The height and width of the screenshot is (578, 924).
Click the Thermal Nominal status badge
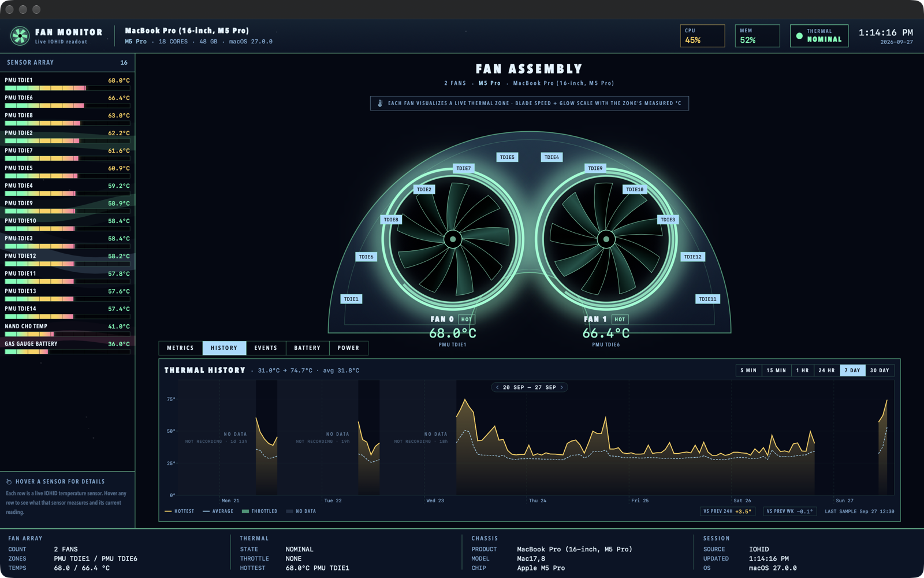819,36
